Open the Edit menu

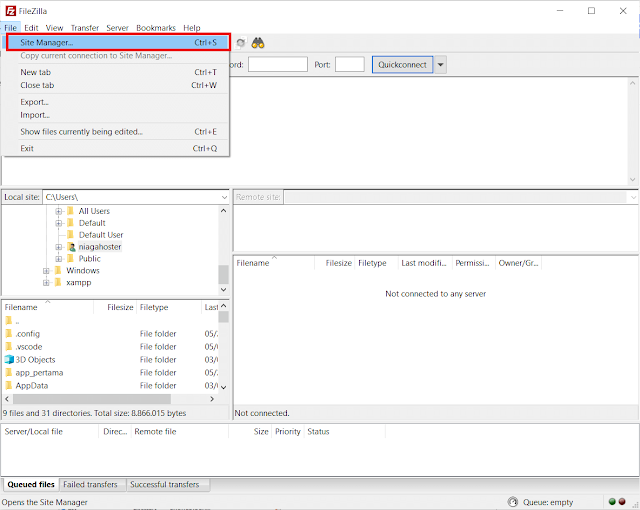31,28
